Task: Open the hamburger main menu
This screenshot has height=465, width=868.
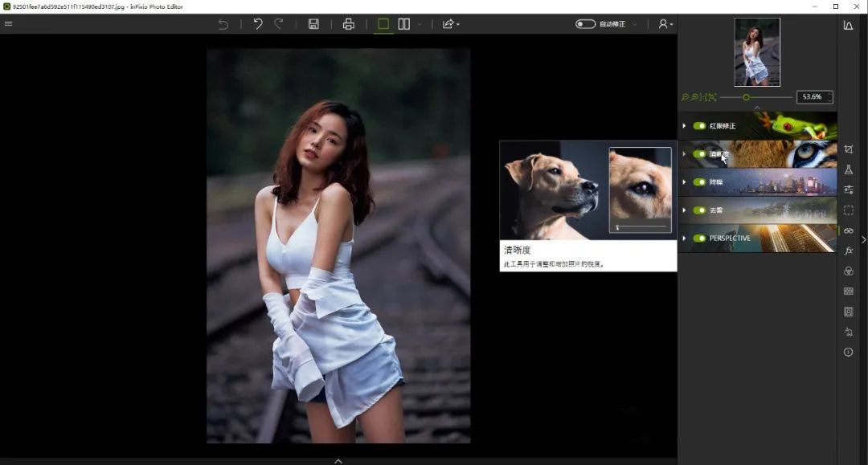Action: point(8,24)
